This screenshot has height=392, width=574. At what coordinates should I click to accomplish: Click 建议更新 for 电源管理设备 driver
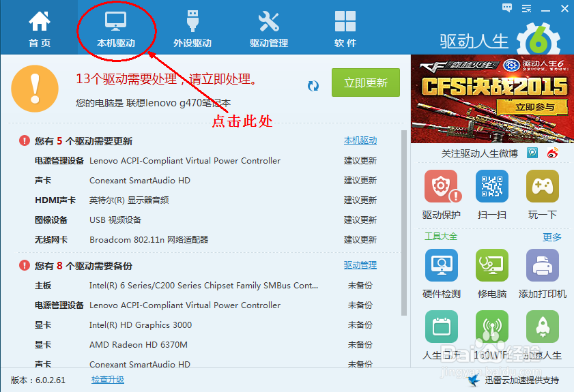360,160
